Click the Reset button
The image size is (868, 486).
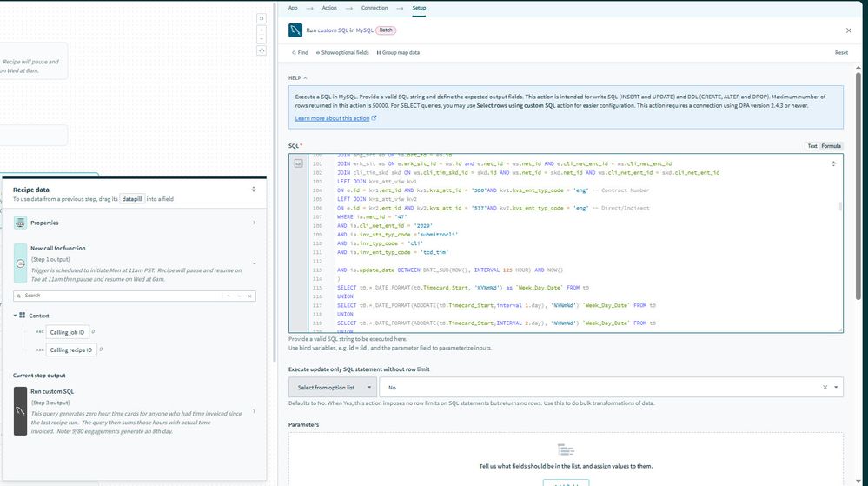coord(841,52)
